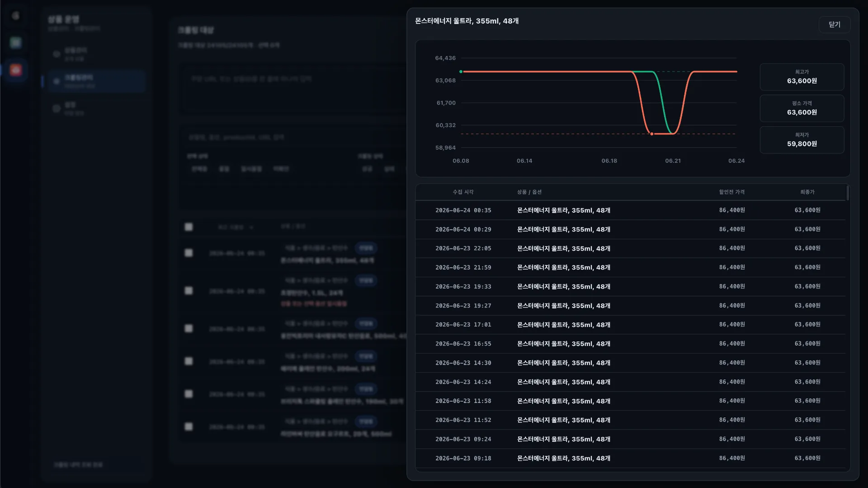Click the 최종가 column header
Screen dimensions: 868x488
(807, 192)
